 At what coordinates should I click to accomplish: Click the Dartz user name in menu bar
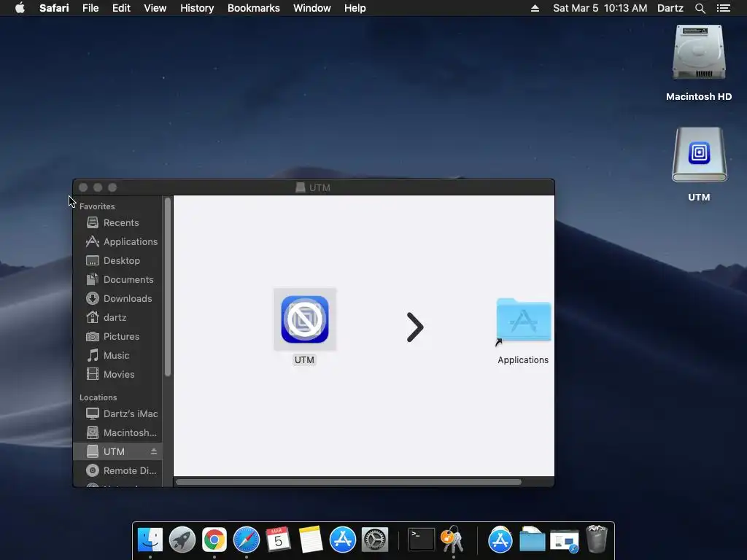[x=670, y=8]
